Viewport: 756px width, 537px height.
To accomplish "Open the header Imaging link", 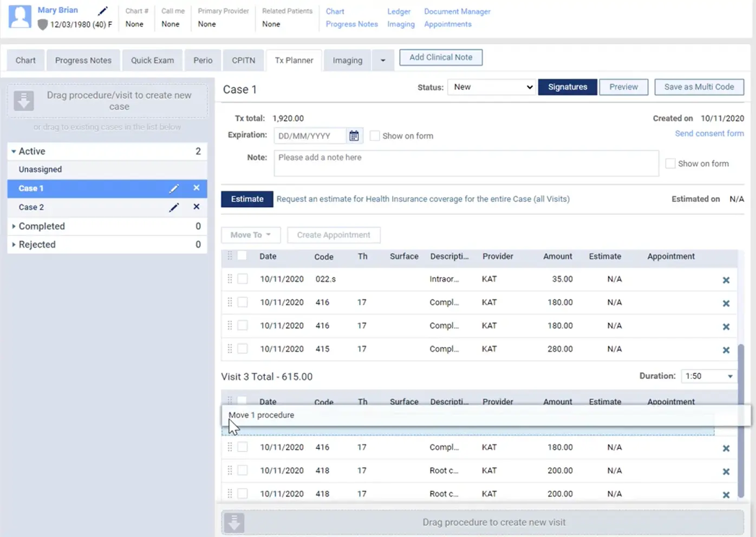I will (x=401, y=24).
